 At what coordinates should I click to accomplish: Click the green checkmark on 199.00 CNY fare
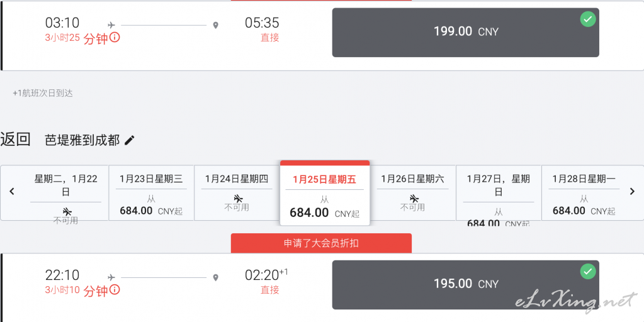(588, 19)
